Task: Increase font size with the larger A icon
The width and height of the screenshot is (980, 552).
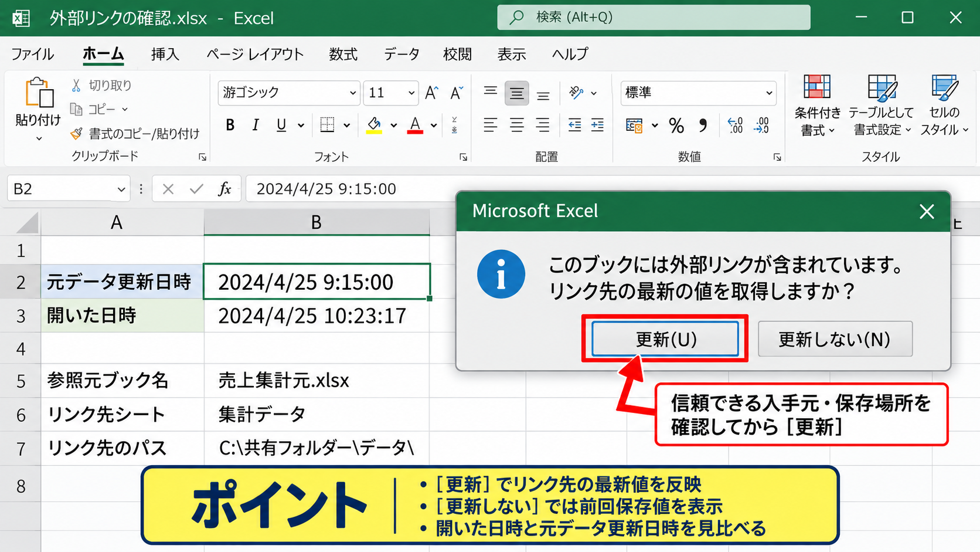Action: 432,93
